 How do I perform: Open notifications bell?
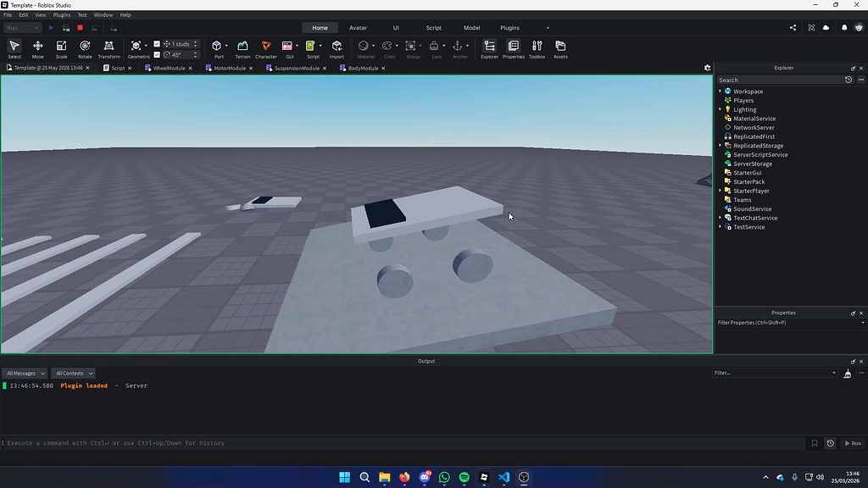click(x=844, y=28)
